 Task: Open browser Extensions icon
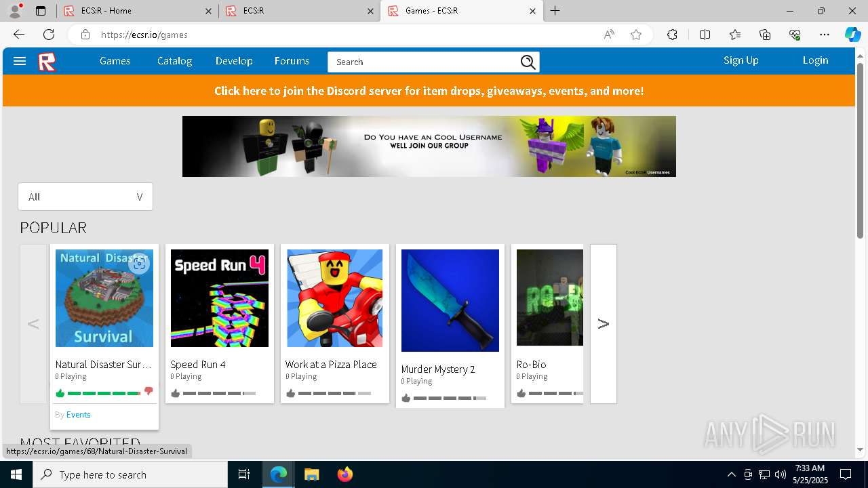click(672, 35)
